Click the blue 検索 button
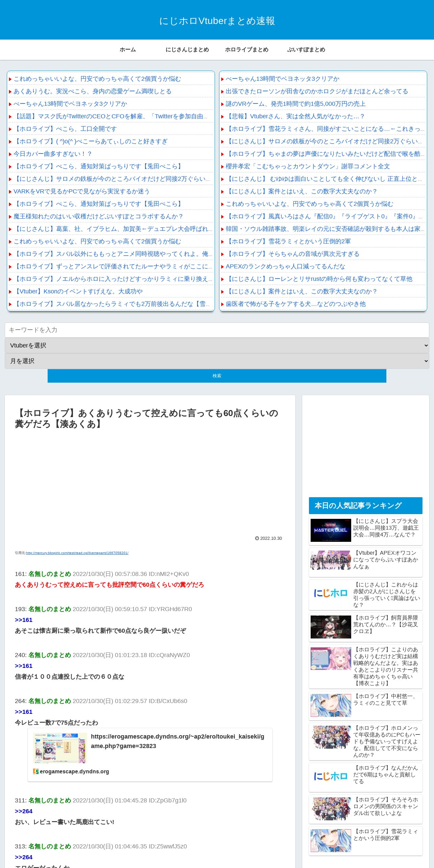Screen dimensions: 434x868 point(217,376)
